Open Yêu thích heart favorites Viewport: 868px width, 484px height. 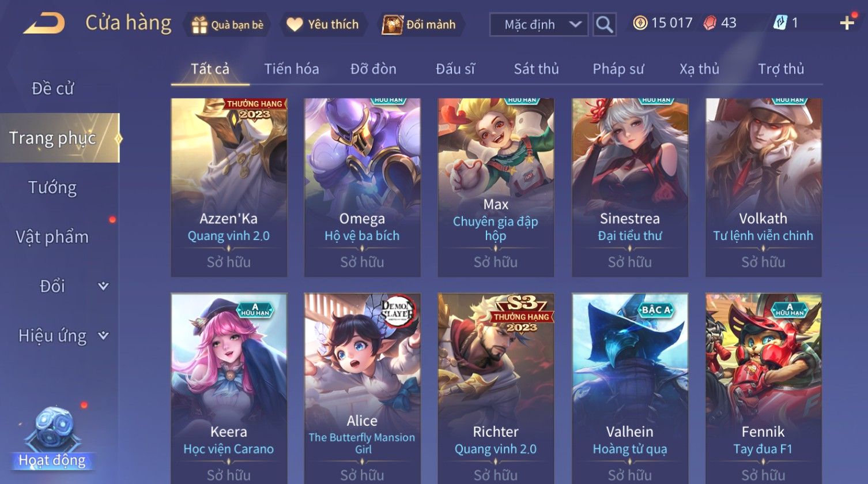tap(295, 25)
